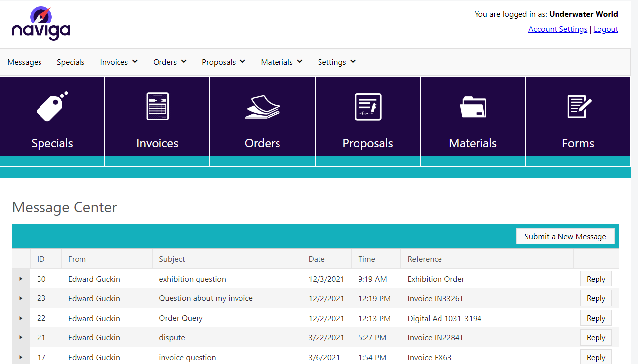Open the Invoices dropdown menu
This screenshot has height=364, width=638.
click(119, 62)
